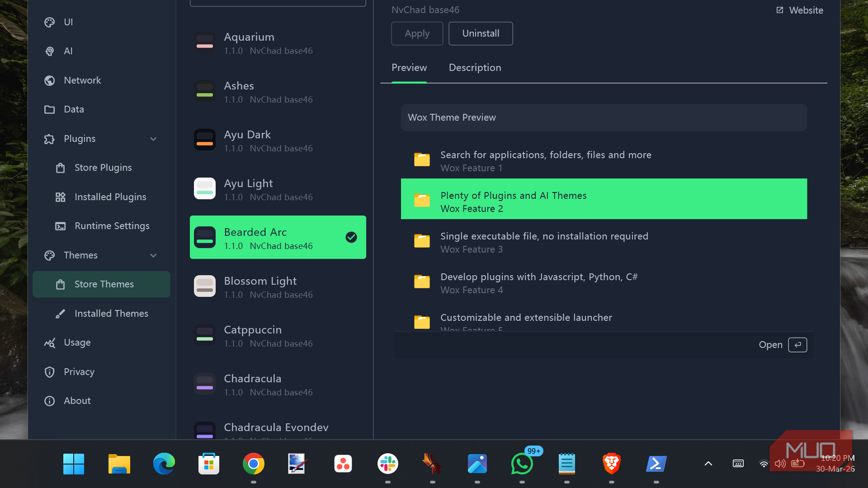Show hidden system tray icons
Screen dimensions: 868x488
[708, 464]
